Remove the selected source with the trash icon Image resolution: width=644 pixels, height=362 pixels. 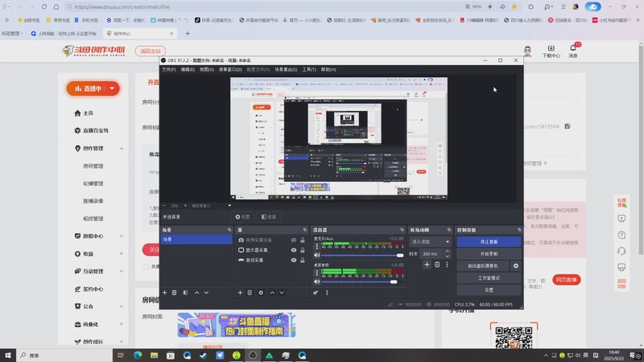(250, 293)
